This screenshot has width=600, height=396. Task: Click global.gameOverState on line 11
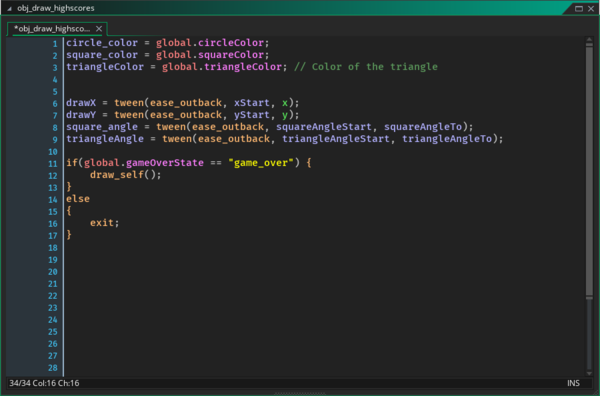pyautogui.click(x=143, y=163)
